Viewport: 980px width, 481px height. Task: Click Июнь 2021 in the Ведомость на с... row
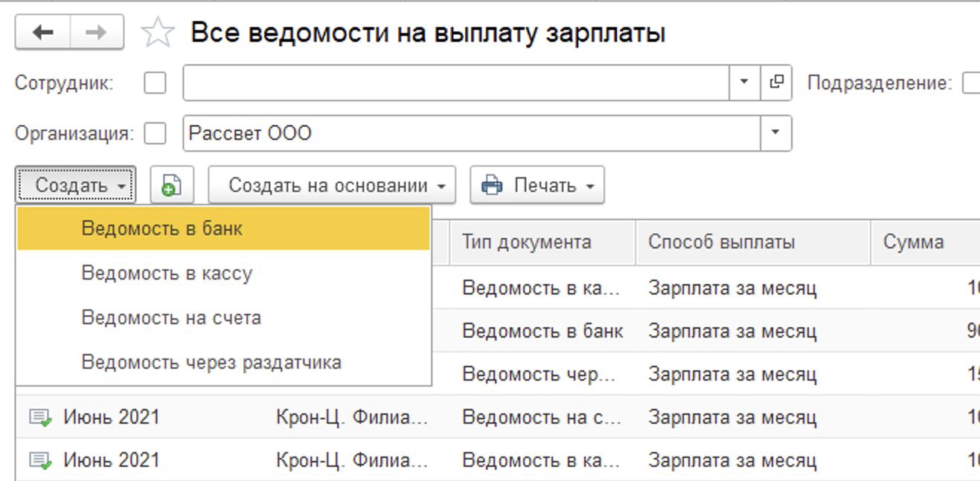(112, 417)
